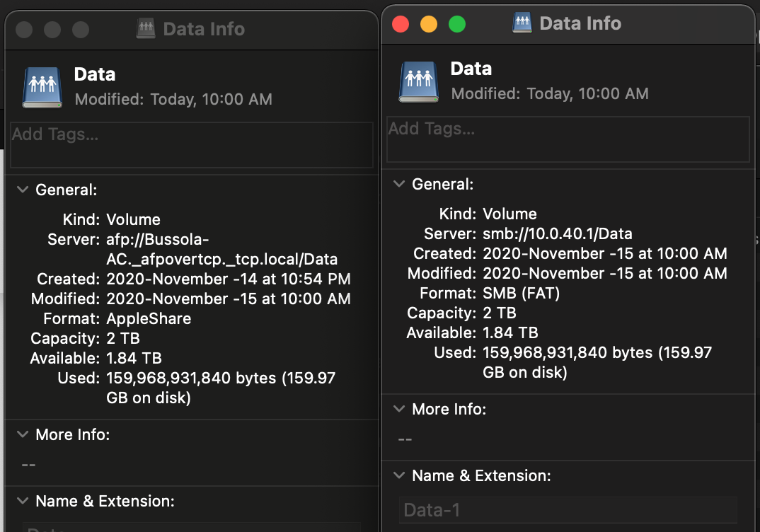Click the Data volume icon in right window
This screenshot has height=532, width=760.
pos(418,81)
